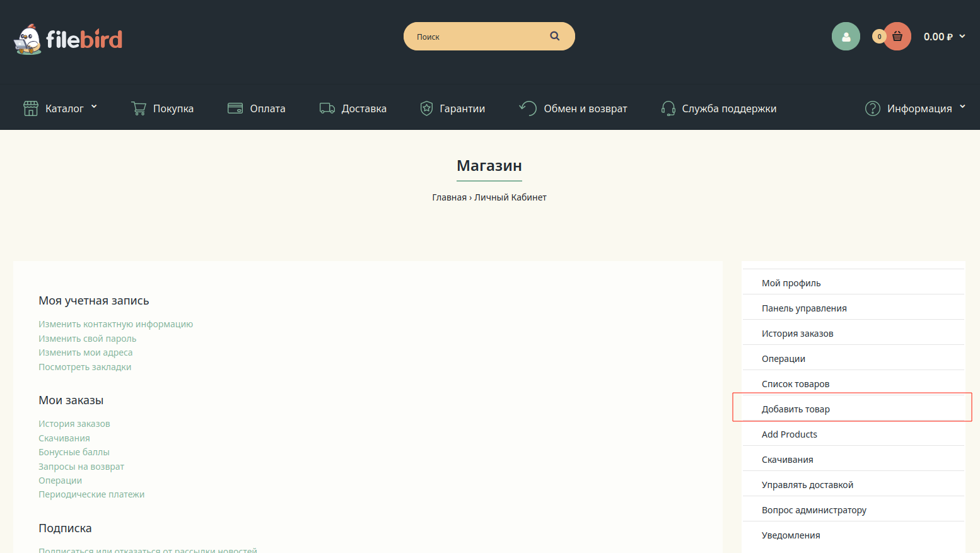Click the Служба поддержки headset icon
The width and height of the screenshot is (980, 553).
coord(668,108)
